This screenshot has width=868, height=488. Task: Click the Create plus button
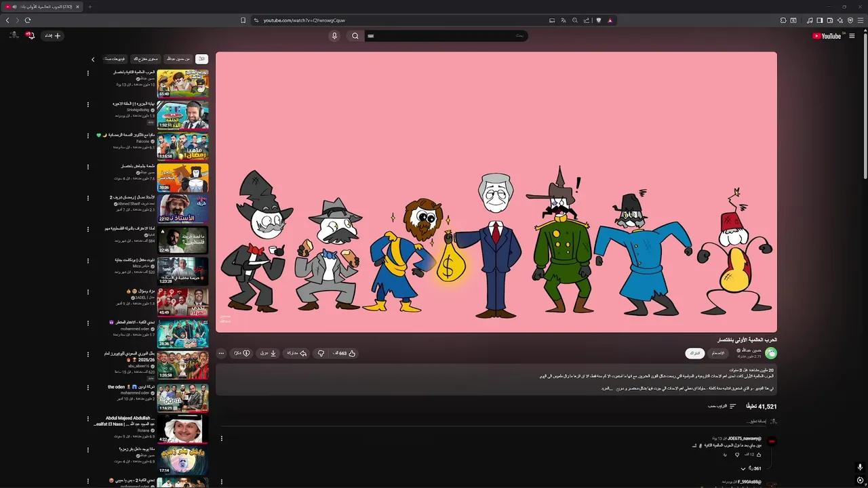(x=53, y=35)
